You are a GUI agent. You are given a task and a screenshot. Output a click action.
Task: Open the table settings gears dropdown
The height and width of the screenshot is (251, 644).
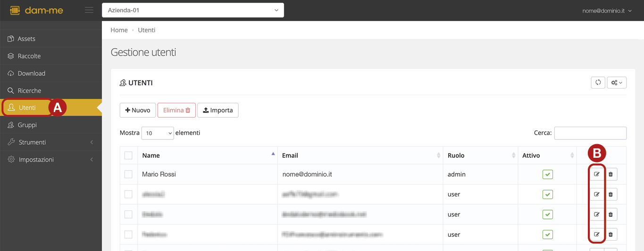[617, 82]
